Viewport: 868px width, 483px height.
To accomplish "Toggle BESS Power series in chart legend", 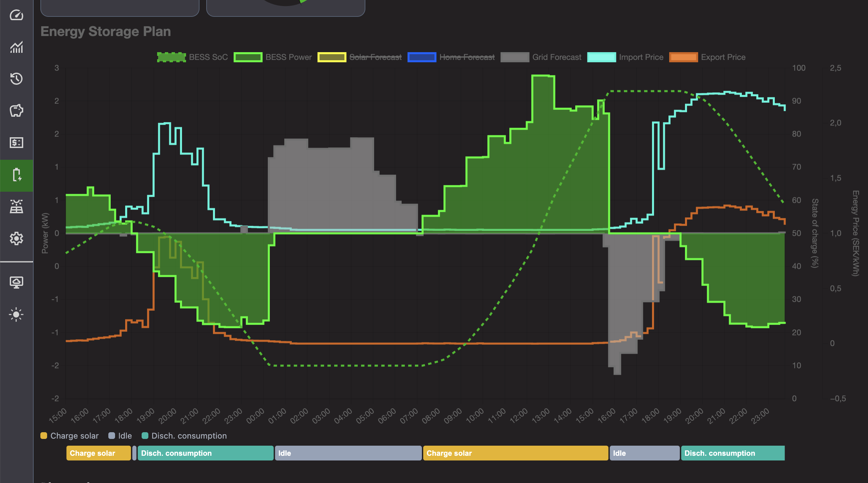I will [273, 57].
